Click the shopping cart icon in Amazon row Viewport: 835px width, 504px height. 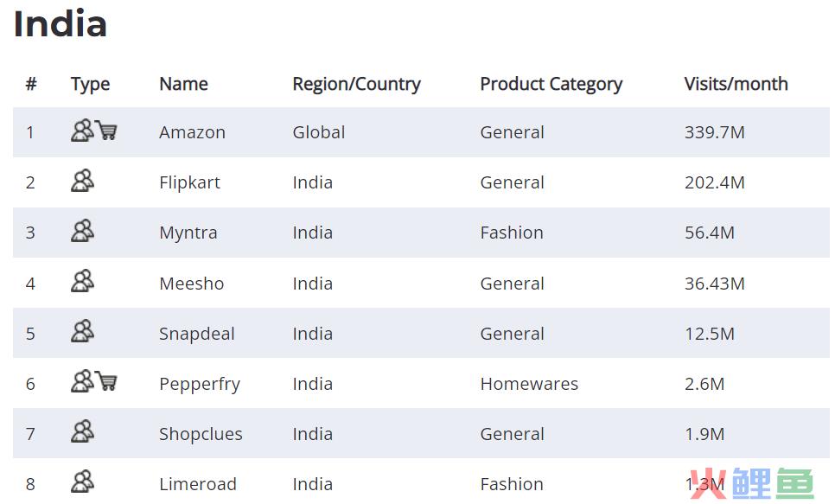(x=106, y=130)
